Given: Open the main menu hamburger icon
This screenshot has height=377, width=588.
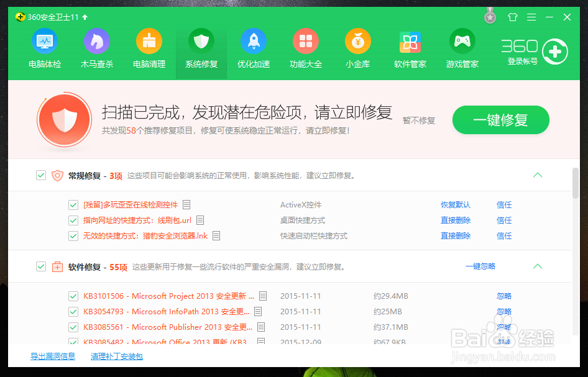Looking at the screenshot, I should 531,17.
